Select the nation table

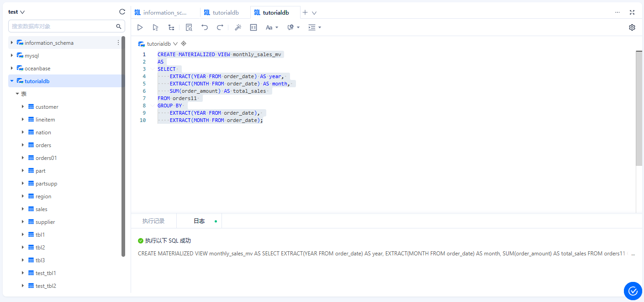tap(43, 132)
